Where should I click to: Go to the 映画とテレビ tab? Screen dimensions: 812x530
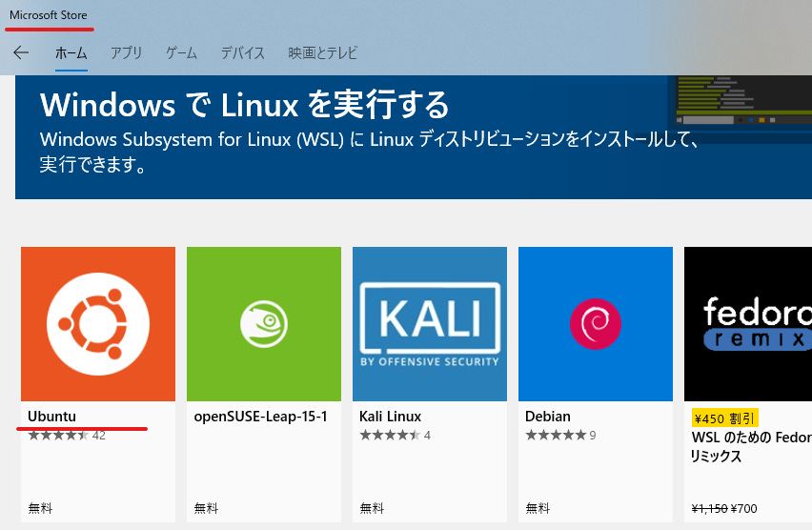(323, 52)
